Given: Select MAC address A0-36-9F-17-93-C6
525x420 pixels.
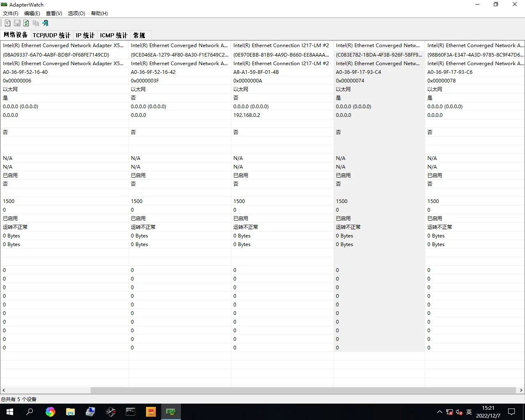Looking at the screenshot, I should (x=450, y=72).
